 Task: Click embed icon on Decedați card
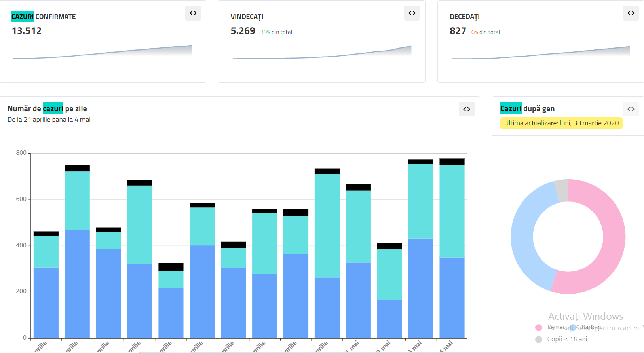(631, 13)
